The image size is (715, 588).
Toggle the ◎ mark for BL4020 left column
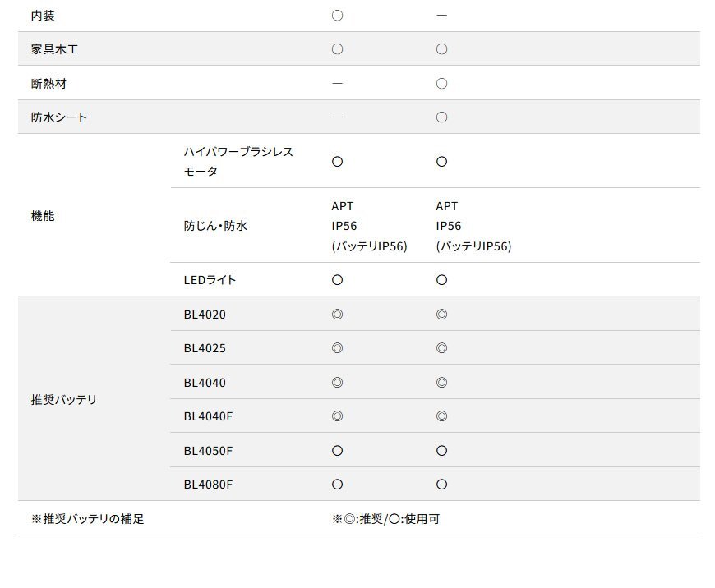point(336,314)
